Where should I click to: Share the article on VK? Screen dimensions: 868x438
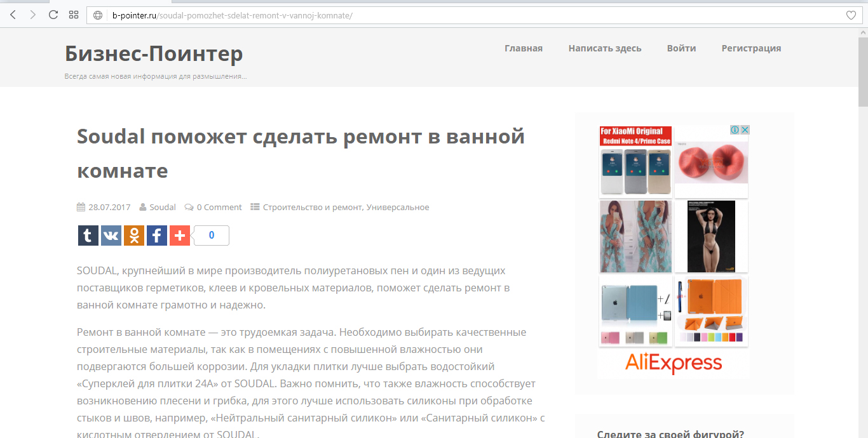(111, 236)
